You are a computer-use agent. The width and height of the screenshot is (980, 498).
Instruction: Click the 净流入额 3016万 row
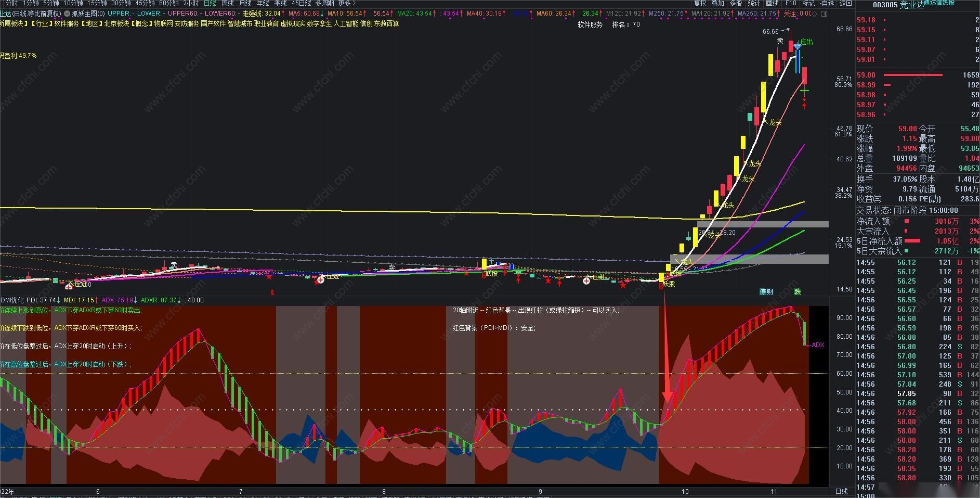[918, 221]
